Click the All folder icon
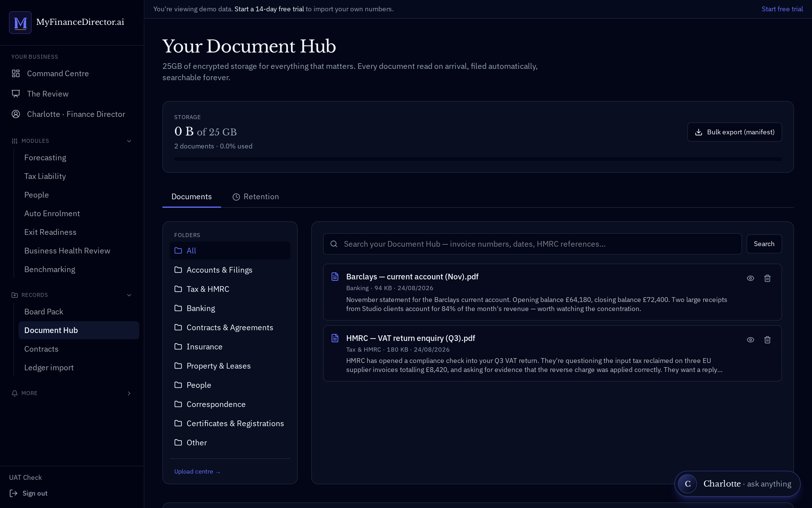This screenshot has height=508, width=812. [x=178, y=251]
